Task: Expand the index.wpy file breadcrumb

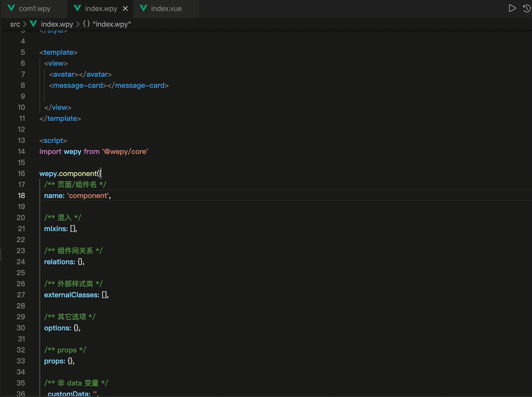Action: tap(57, 24)
